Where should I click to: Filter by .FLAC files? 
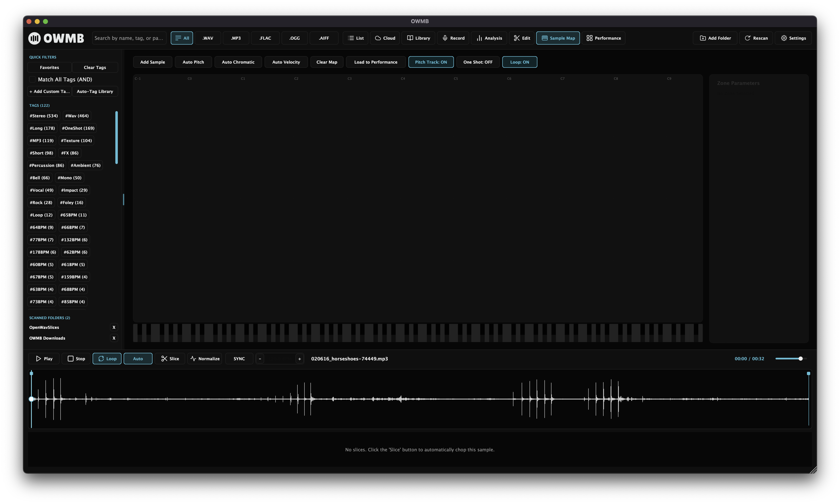click(265, 38)
